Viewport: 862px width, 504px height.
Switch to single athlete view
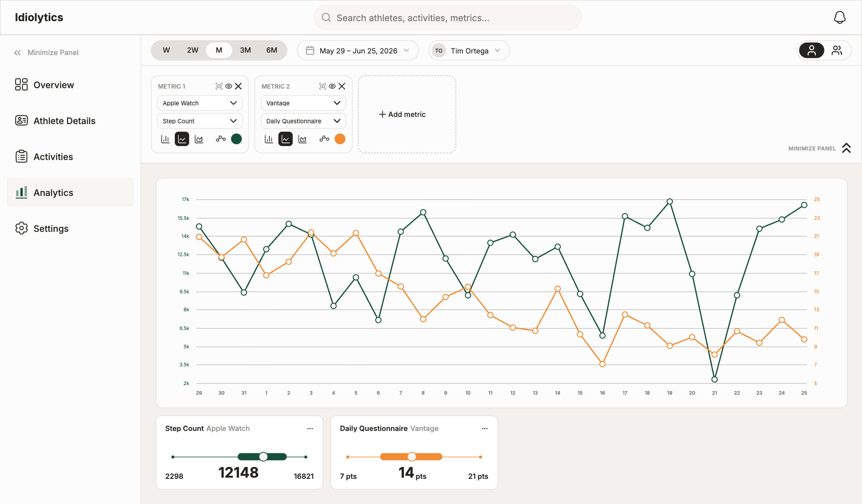pyautogui.click(x=811, y=50)
